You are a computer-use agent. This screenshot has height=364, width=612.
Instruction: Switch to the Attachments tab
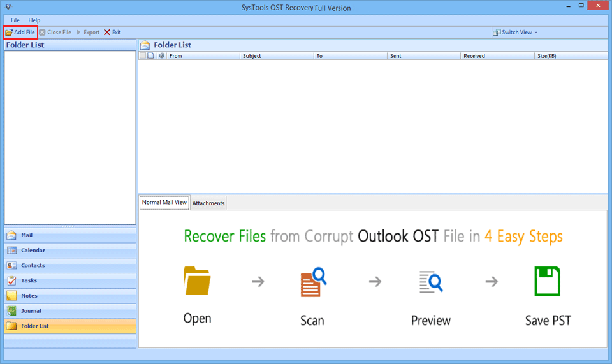click(208, 203)
